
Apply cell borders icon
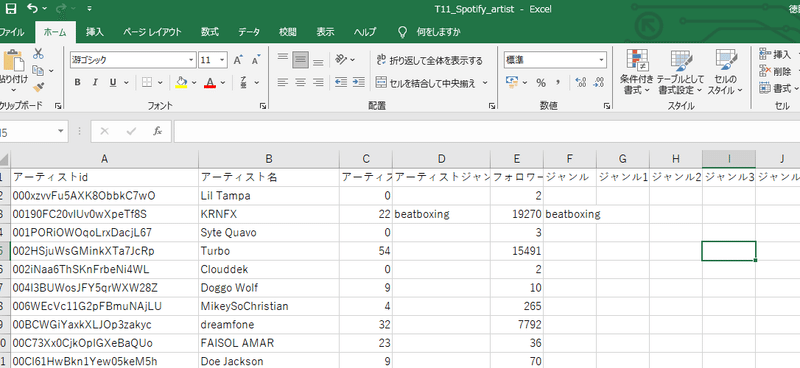pos(147,82)
